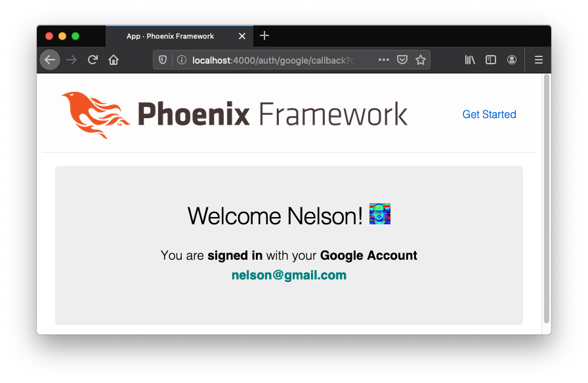This screenshot has width=588, height=383.
Task: Open the tracking protection shield icon
Action: pos(162,60)
